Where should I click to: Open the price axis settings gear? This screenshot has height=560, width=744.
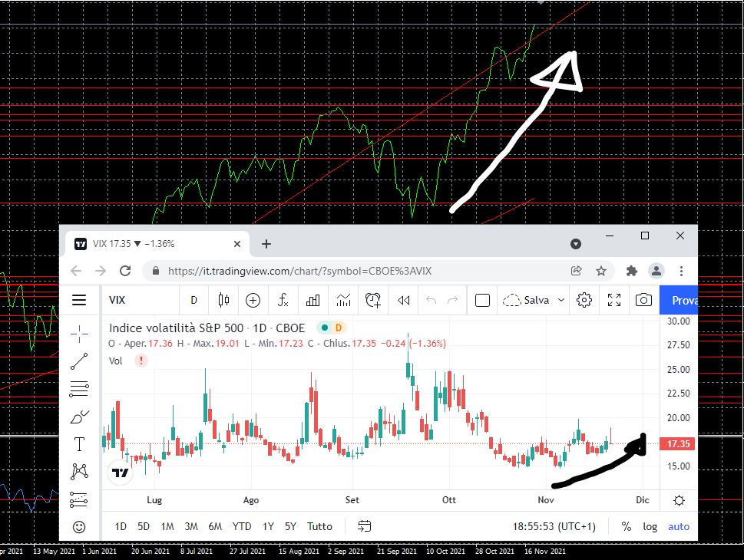[x=679, y=500]
